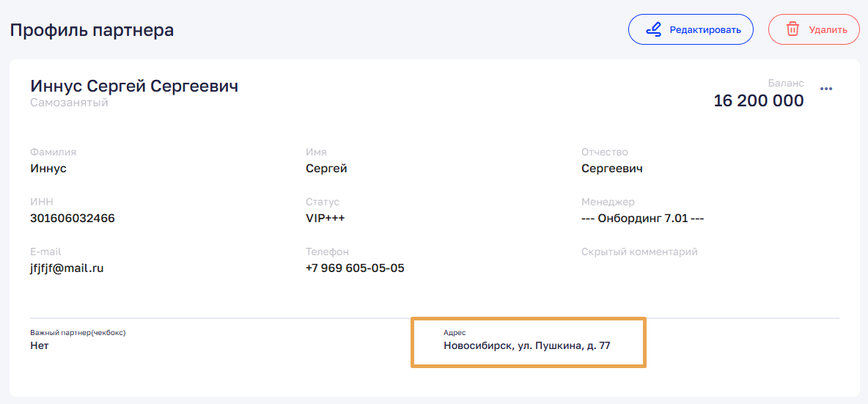Screen dimensions: 868x404
Task: Click the Имя value Сергей
Action: tap(326, 169)
